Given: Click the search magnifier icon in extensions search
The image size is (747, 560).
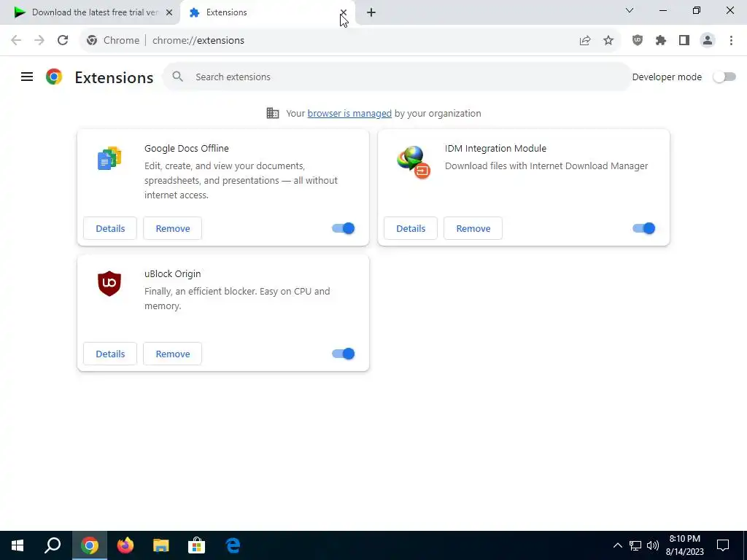Looking at the screenshot, I should 178,77.
